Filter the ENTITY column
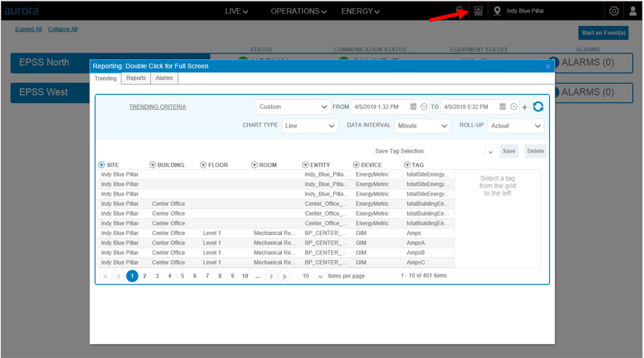Viewport: 644px width, 358px height. [305, 165]
